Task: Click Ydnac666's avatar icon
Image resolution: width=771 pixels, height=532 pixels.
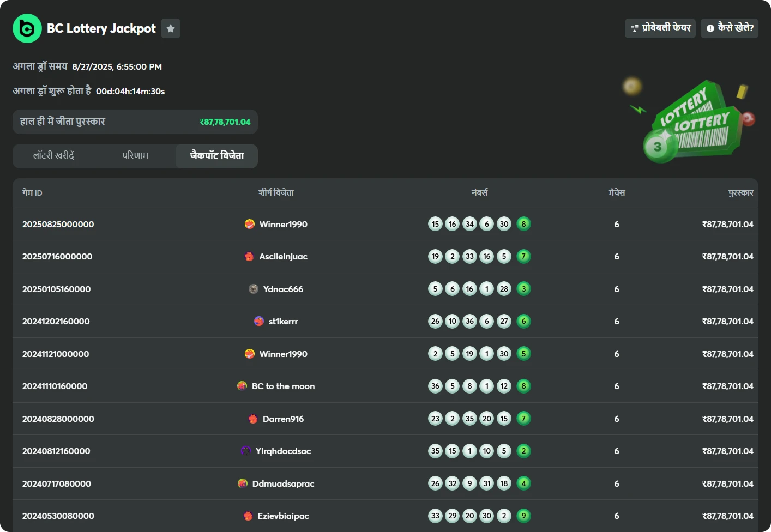Action: 254,289
